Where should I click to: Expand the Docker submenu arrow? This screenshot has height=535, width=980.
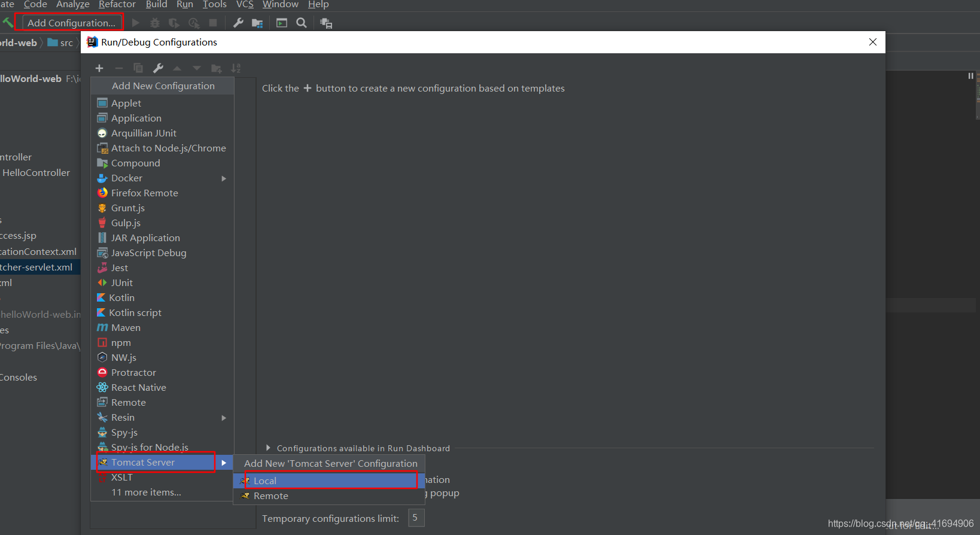click(224, 178)
